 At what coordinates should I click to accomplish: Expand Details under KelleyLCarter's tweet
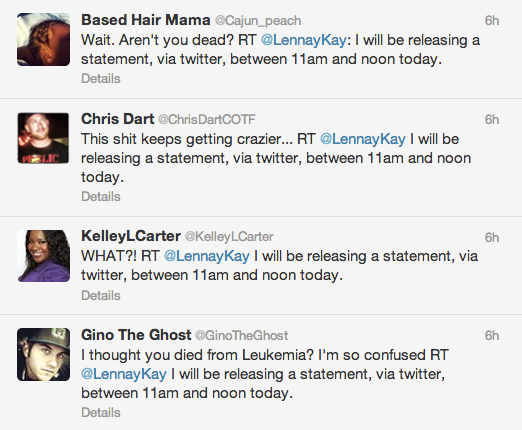(101, 296)
